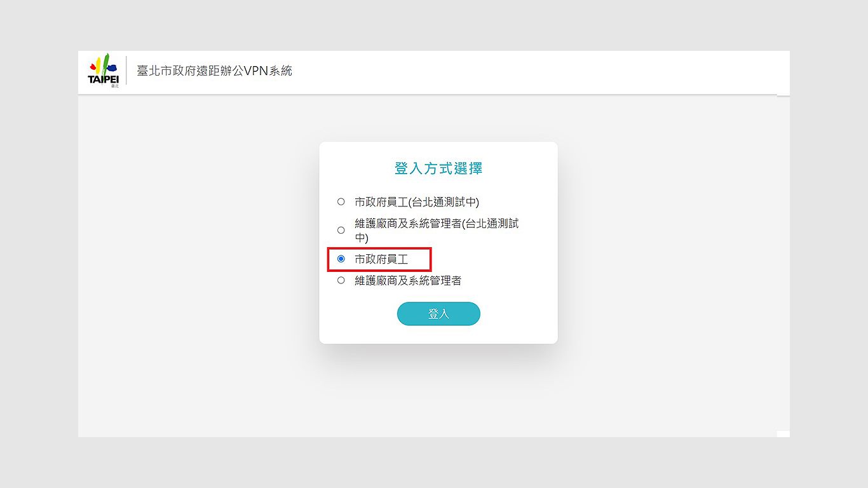Click the small white box at bottom right
The image size is (868, 488).
783,434
